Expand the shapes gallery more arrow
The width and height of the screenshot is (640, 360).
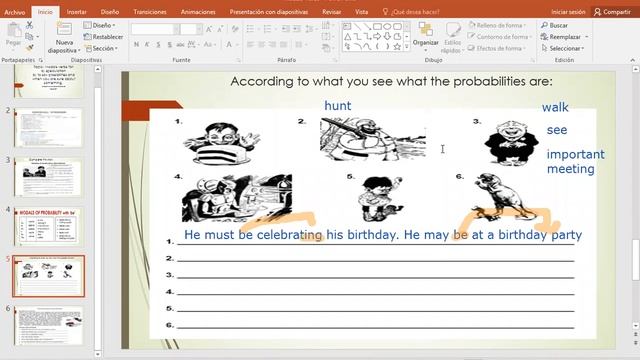[x=407, y=47]
